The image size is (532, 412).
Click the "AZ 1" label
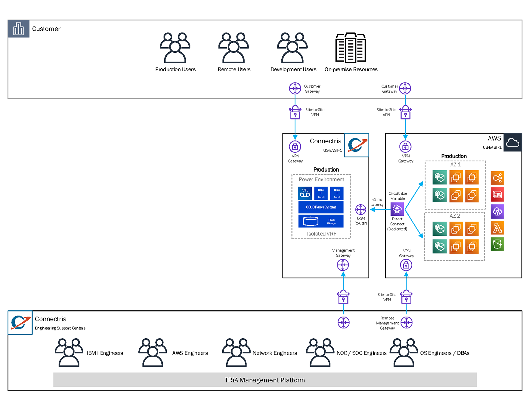click(x=455, y=165)
